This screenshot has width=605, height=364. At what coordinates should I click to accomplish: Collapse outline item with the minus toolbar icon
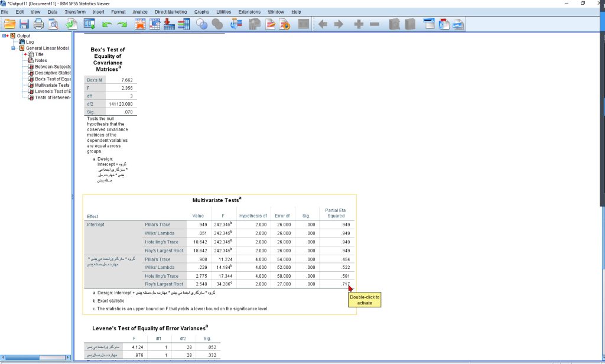click(x=374, y=24)
